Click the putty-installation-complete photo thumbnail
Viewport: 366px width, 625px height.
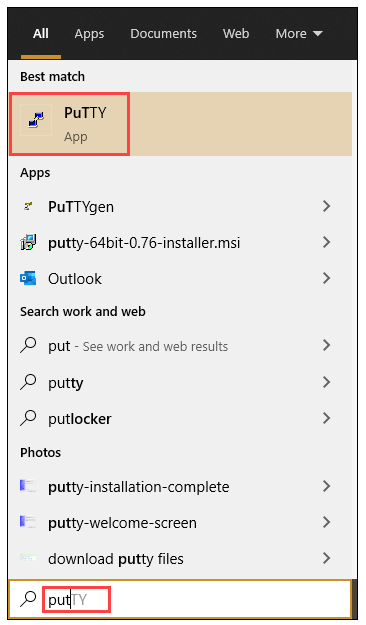[28, 486]
